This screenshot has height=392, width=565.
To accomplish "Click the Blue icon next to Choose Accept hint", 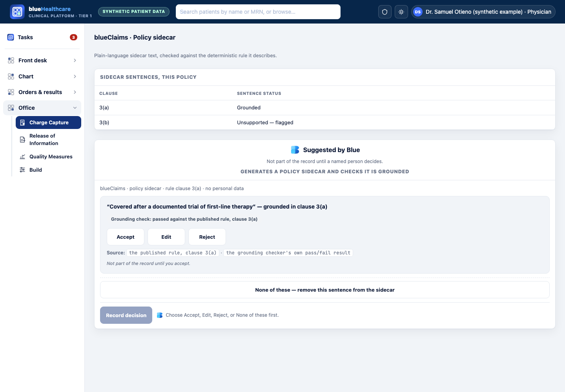I will click(x=160, y=315).
